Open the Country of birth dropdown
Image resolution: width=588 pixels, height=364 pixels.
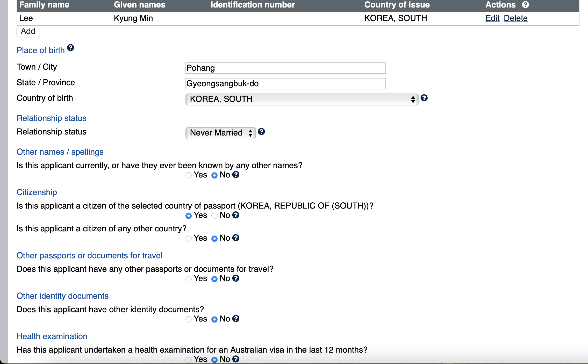point(302,99)
